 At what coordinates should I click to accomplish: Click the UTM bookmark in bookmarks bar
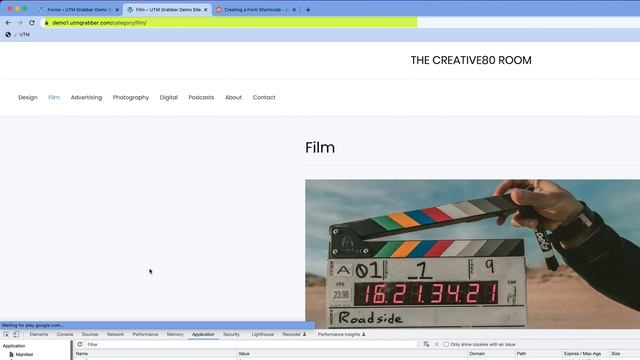[x=24, y=35]
